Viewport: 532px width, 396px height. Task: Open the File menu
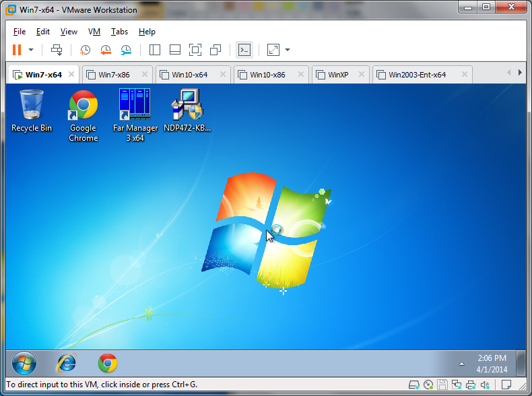click(x=20, y=32)
